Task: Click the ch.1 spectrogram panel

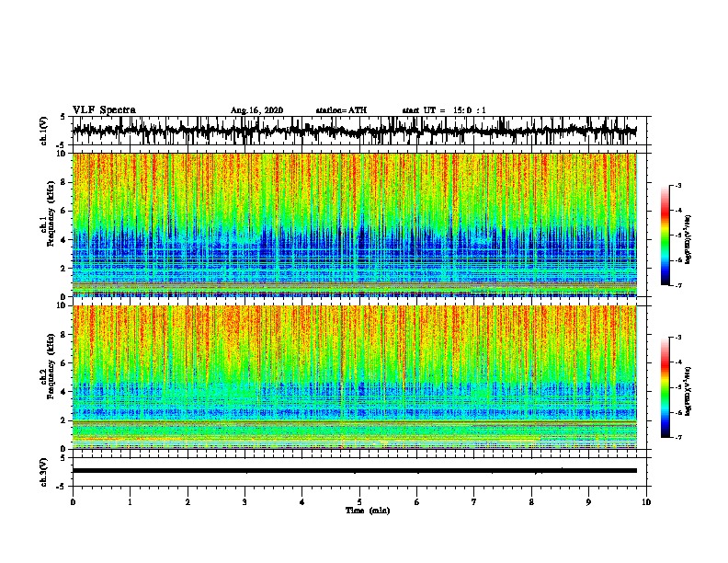Action: coord(354,224)
